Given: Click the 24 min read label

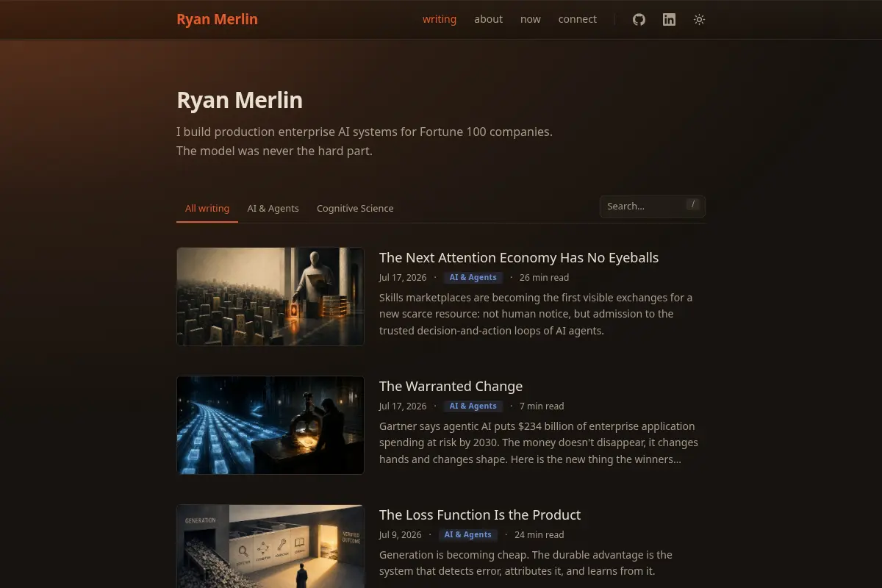Looking at the screenshot, I should pos(539,535).
